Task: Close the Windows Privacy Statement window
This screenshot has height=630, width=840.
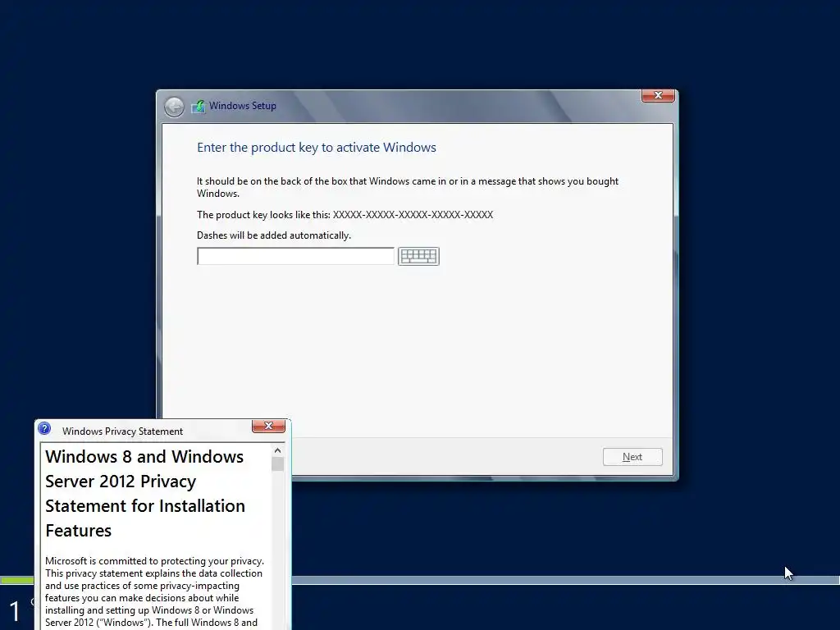Action: pyautogui.click(x=268, y=426)
